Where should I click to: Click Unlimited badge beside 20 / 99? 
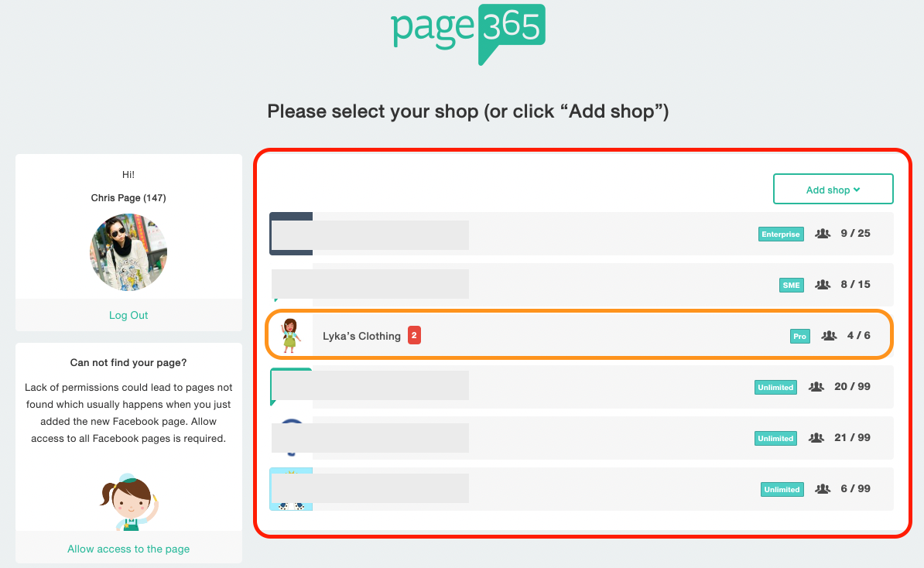[x=775, y=387]
